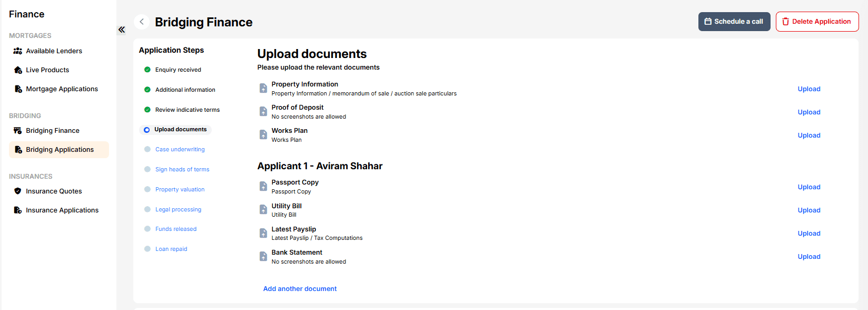Click the Bridging Finance sidebar icon
Image resolution: width=868 pixels, height=310 pixels.
pos(18,131)
